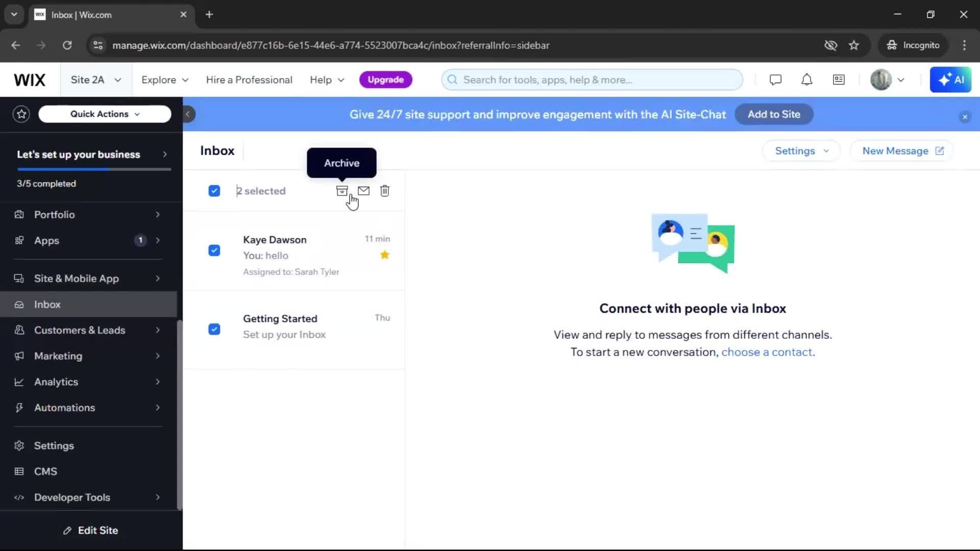980x551 pixels.
Task: Open Developer Tools in sidebar
Action: [x=88, y=497]
